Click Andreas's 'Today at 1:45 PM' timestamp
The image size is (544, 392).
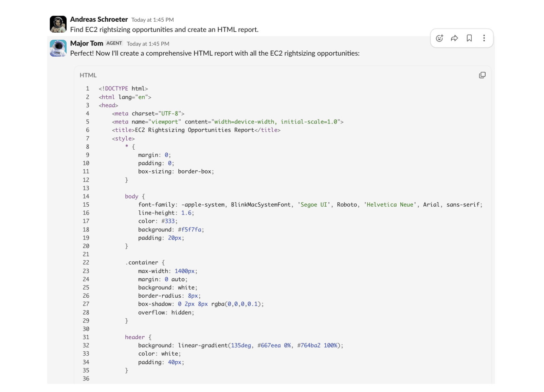click(152, 20)
